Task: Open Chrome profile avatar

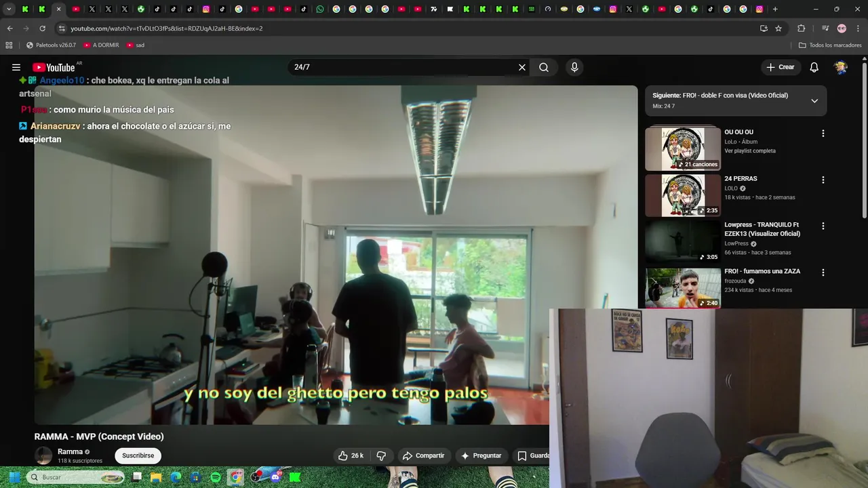Action: (842, 28)
